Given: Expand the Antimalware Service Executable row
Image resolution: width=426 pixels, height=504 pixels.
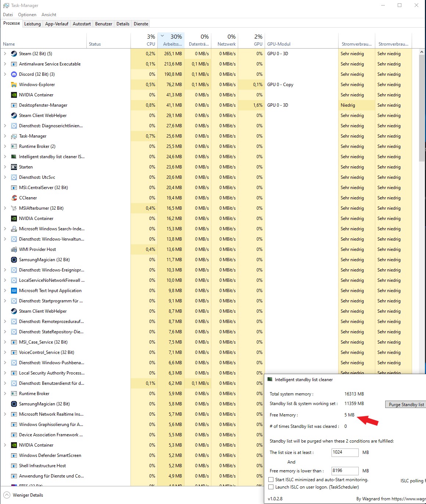Looking at the screenshot, I should tap(5, 64).
